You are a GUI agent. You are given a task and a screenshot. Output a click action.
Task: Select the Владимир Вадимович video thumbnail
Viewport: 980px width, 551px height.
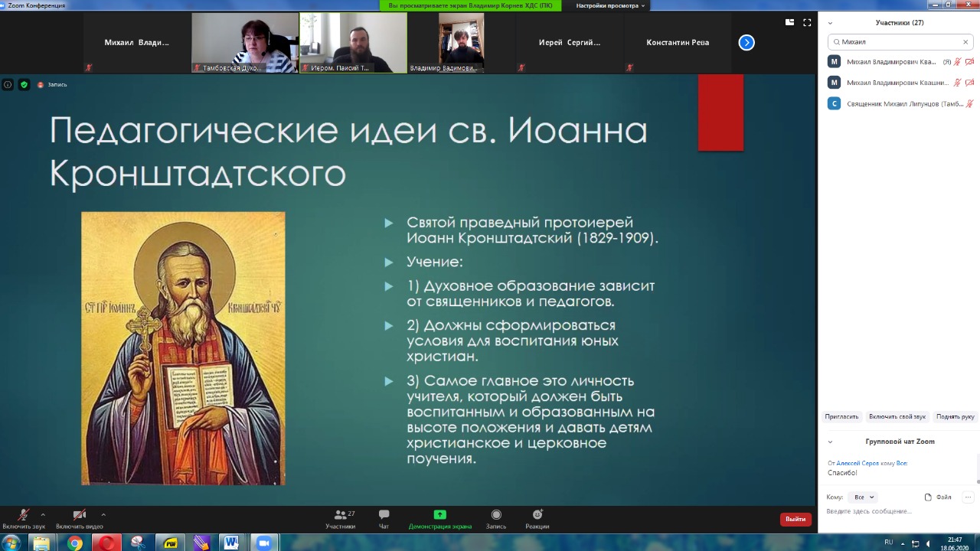tap(461, 43)
